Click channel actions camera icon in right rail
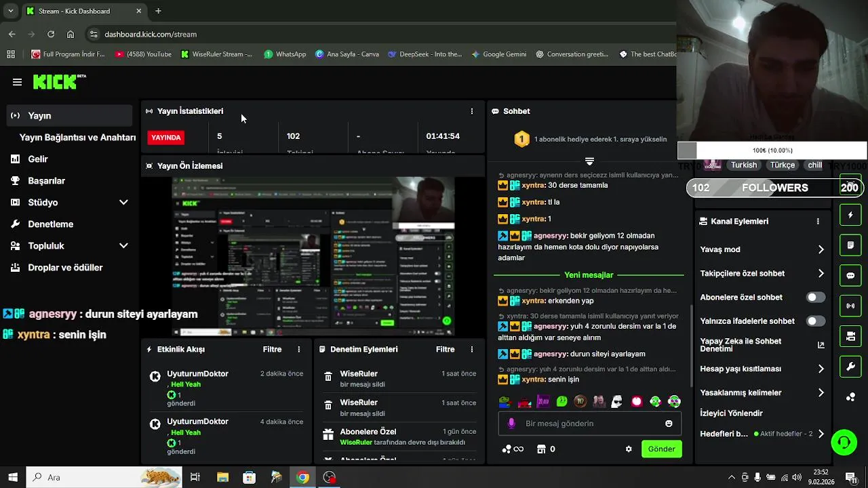 click(x=850, y=336)
